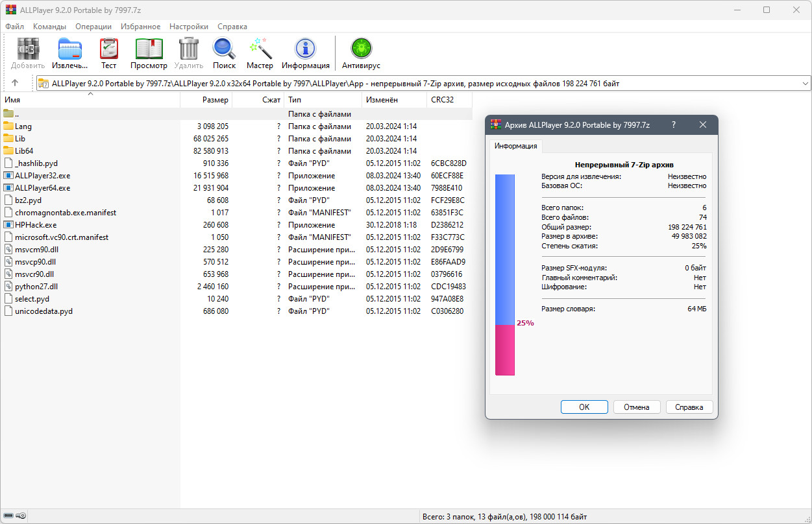
Task: Select the microsoft.vc90.crt.manifest file name
Action: (62, 237)
